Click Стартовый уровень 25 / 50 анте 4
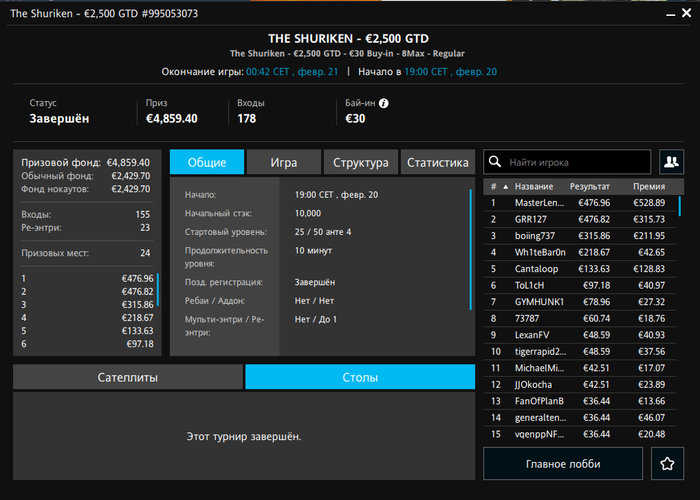The height and width of the screenshot is (500, 700). point(323,232)
